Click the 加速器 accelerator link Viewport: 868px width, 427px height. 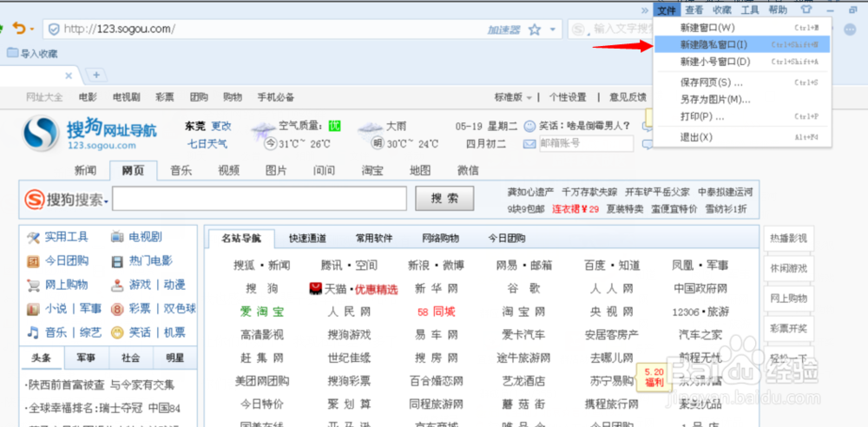tap(503, 30)
